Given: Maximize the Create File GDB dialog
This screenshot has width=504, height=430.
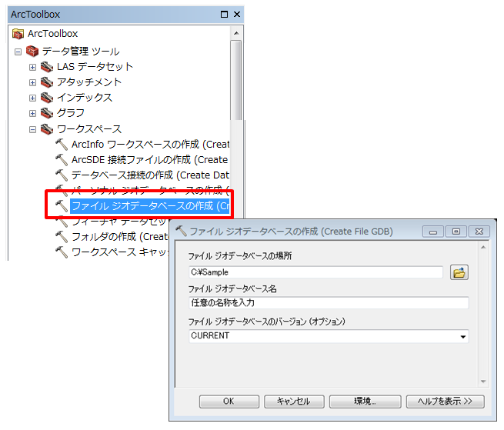Looking at the screenshot, I should (456, 232).
